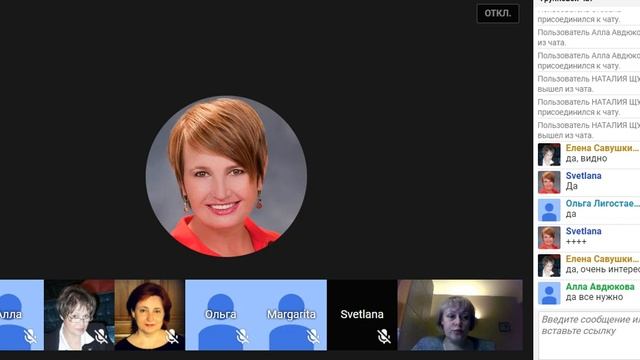The width and height of the screenshot is (640, 360).
Task: Click the name Svetlana above '++++'
Action: 583,231
